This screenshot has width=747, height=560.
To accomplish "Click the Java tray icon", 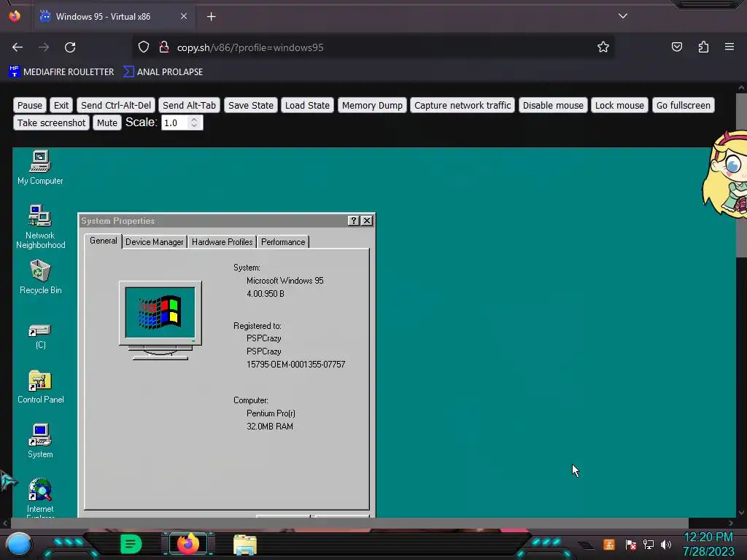I will tap(609, 545).
